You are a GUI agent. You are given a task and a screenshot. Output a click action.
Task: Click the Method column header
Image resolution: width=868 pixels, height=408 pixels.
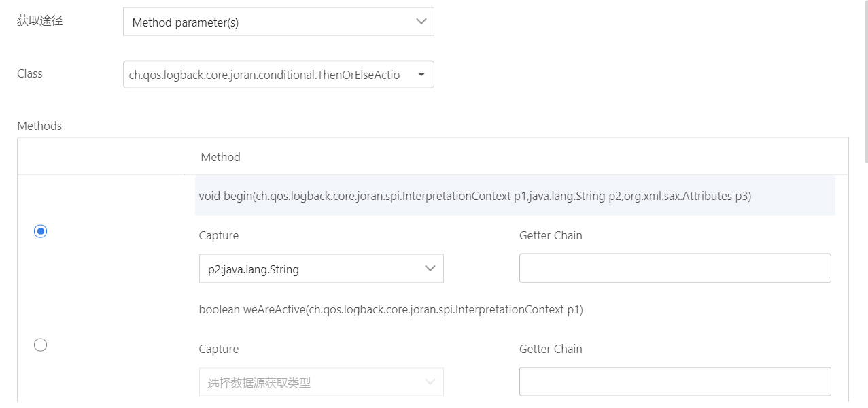(220, 157)
